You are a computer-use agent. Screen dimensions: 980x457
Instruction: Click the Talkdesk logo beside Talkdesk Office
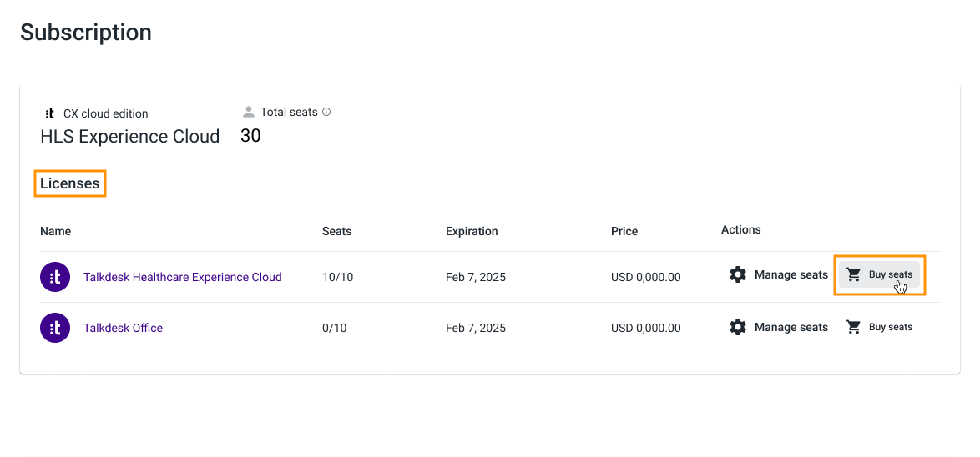coord(55,328)
